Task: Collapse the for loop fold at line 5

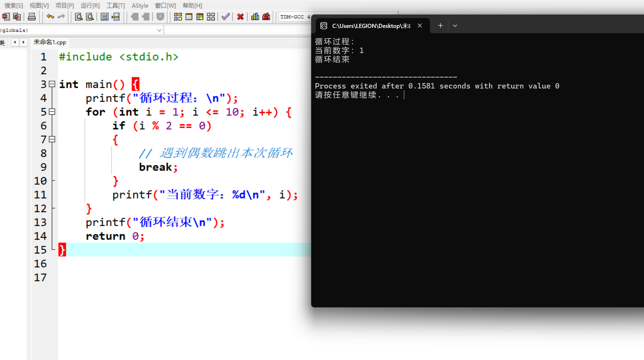Action: point(52,112)
